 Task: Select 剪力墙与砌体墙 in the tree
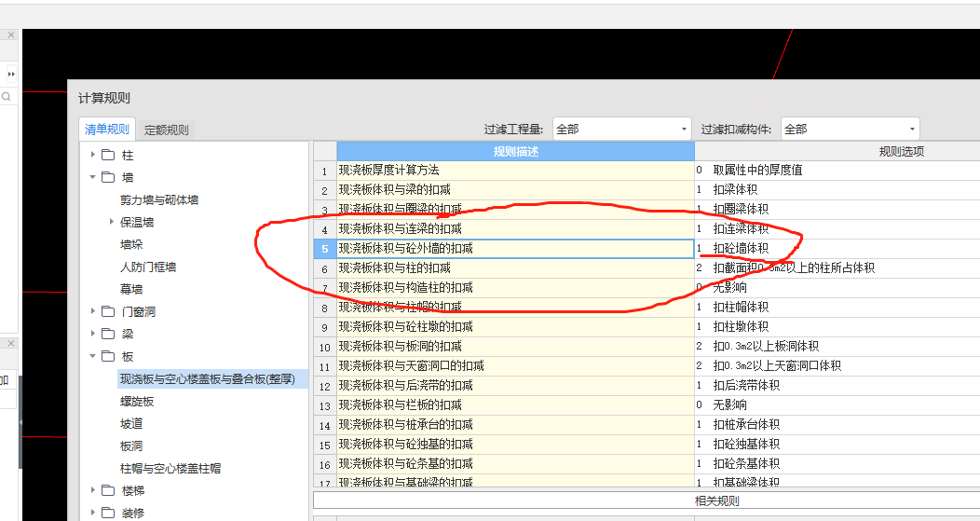(159, 200)
